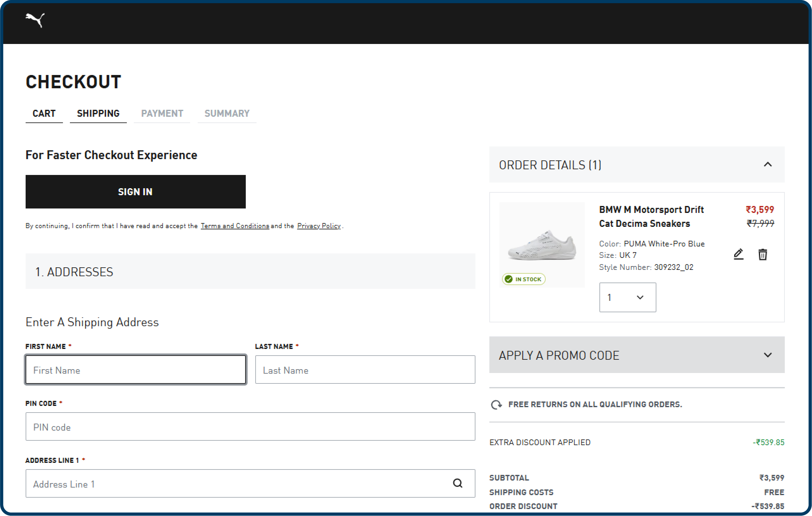Collapse the Order Details section
Screen dimensions: 812x516
click(x=768, y=165)
